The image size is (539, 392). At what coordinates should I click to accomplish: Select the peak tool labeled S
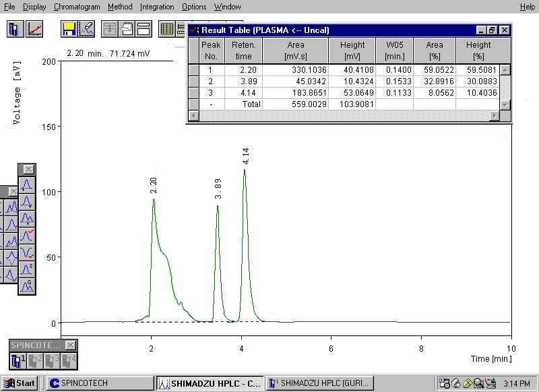27,270
